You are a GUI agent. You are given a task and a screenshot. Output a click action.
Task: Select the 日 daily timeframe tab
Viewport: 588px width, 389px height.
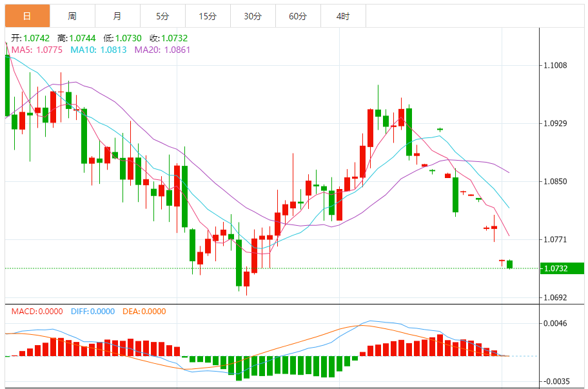[x=27, y=16]
